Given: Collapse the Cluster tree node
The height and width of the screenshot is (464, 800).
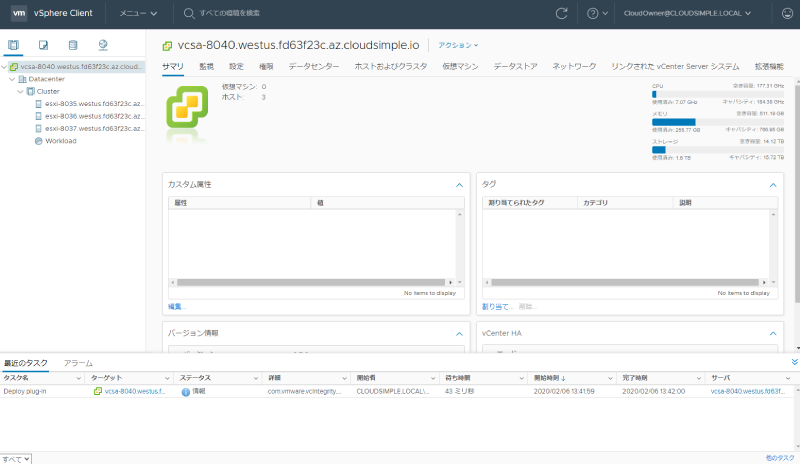Looking at the screenshot, I should [20, 91].
